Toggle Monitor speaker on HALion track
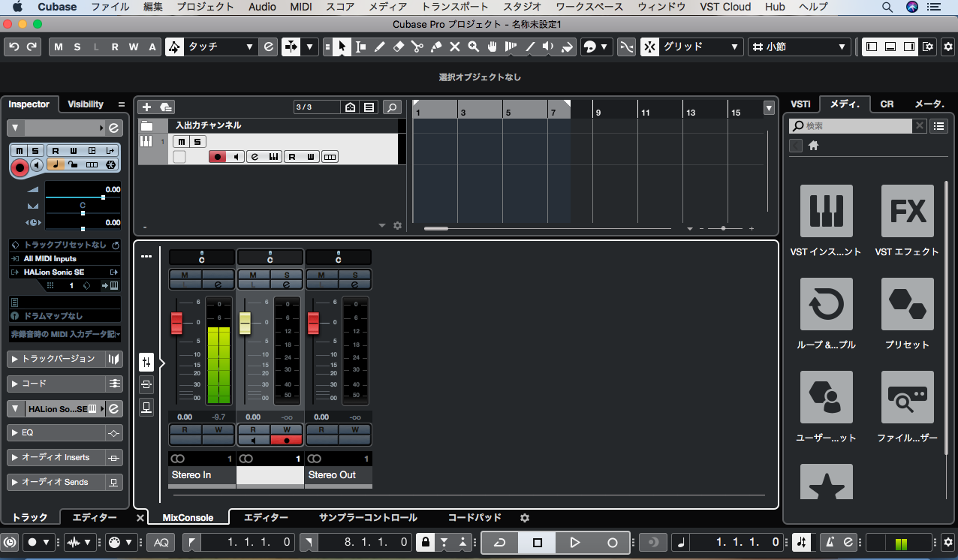The height and width of the screenshot is (560, 958). tap(236, 157)
